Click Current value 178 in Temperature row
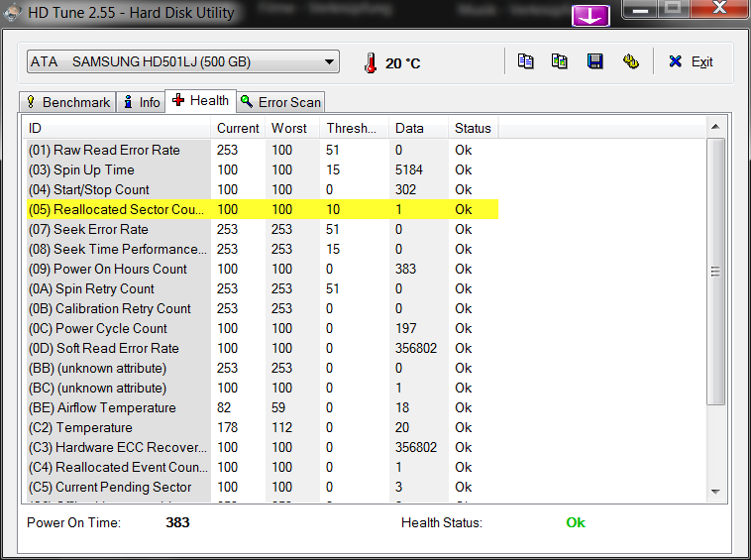Image resolution: width=751 pixels, height=560 pixels. coord(227,428)
